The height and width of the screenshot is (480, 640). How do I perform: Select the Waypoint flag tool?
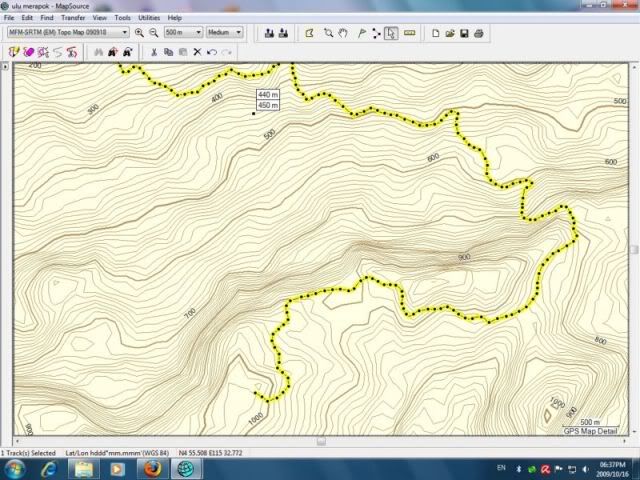click(359, 33)
